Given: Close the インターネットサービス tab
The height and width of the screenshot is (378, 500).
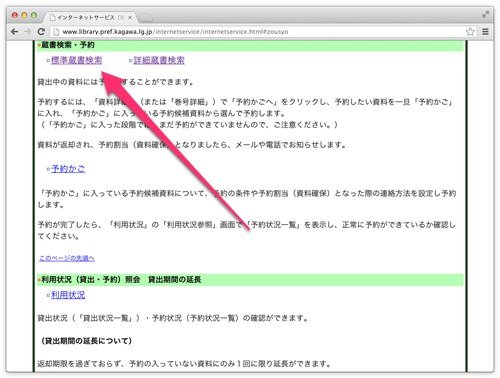Looking at the screenshot, I should point(130,17).
